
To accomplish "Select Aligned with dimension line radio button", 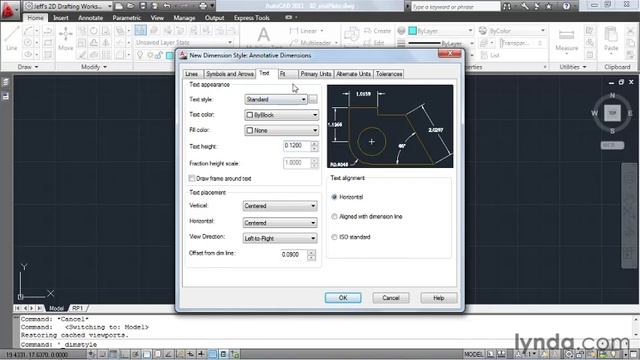I will [x=334, y=216].
